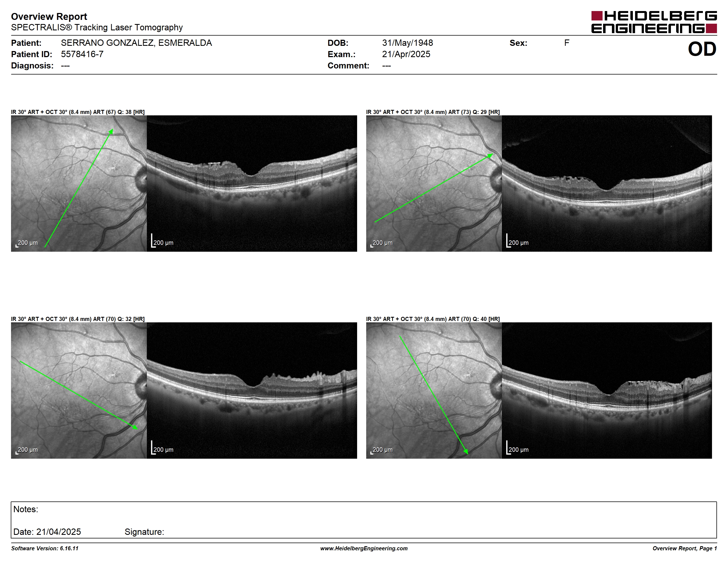Click scan caption with Q: 40
The image size is (728, 563).
tap(433, 319)
